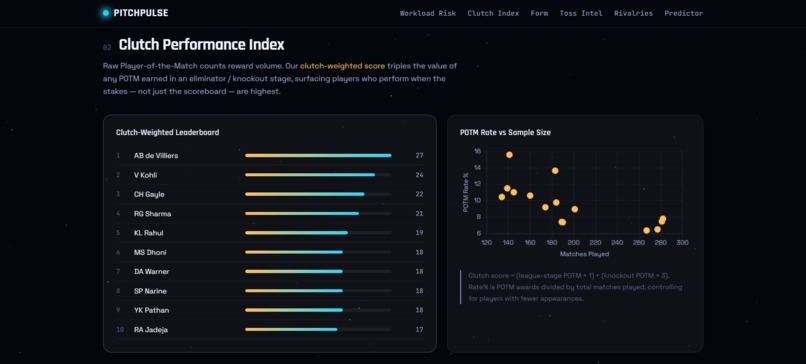Click RA Jadeja score bar
The height and width of the screenshot is (364, 806).
tap(318, 330)
